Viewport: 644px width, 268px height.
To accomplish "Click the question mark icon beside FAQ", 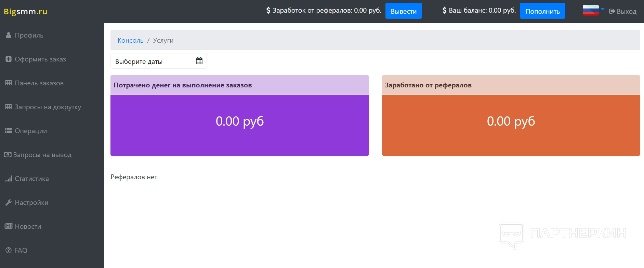I will pyautogui.click(x=9, y=250).
